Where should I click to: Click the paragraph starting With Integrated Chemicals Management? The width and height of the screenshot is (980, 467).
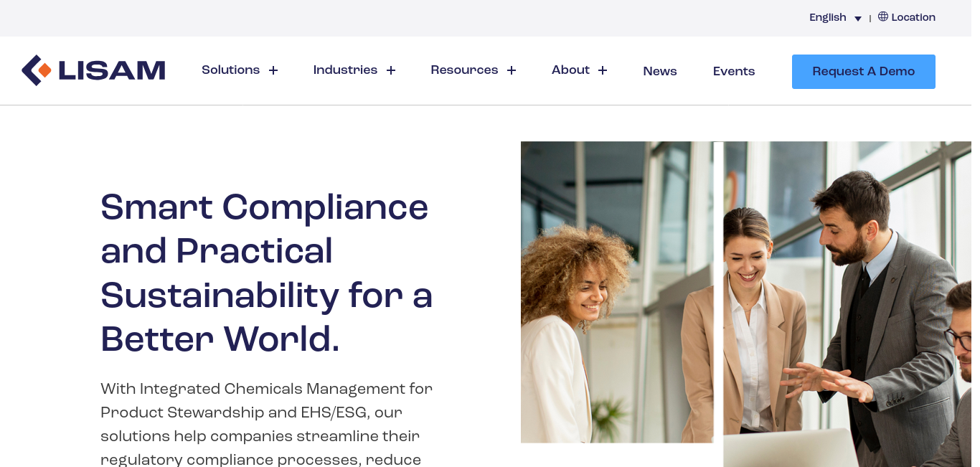(x=266, y=424)
